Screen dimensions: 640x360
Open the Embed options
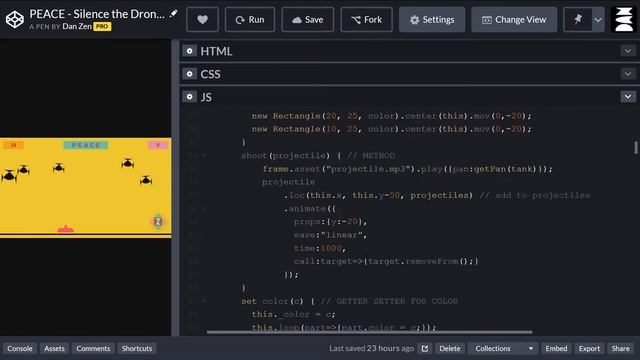point(556,349)
